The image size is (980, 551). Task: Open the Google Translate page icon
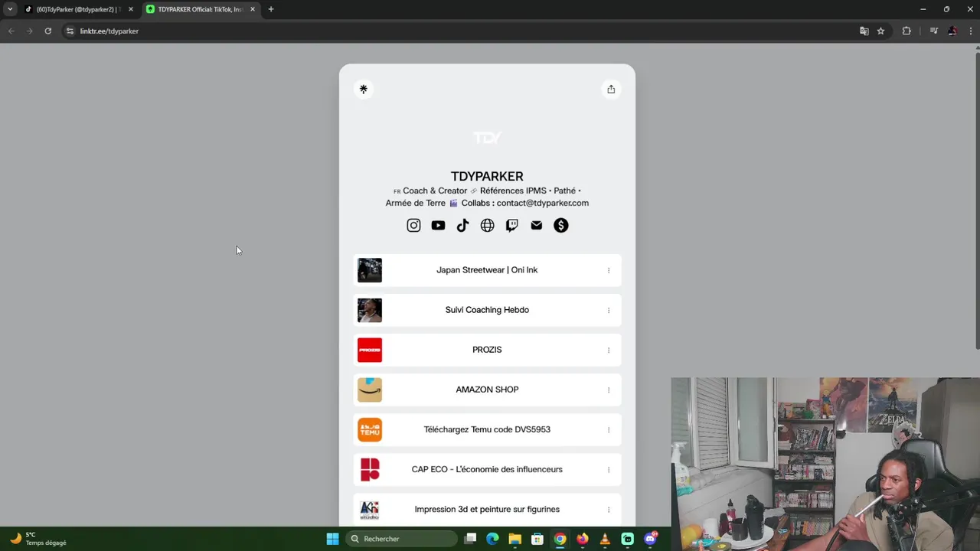(x=864, y=31)
